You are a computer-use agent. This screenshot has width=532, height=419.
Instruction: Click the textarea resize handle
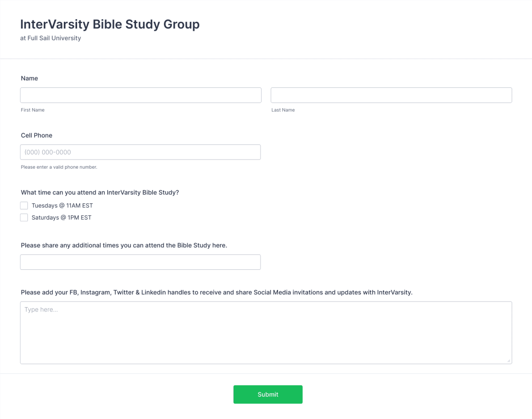click(509, 360)
